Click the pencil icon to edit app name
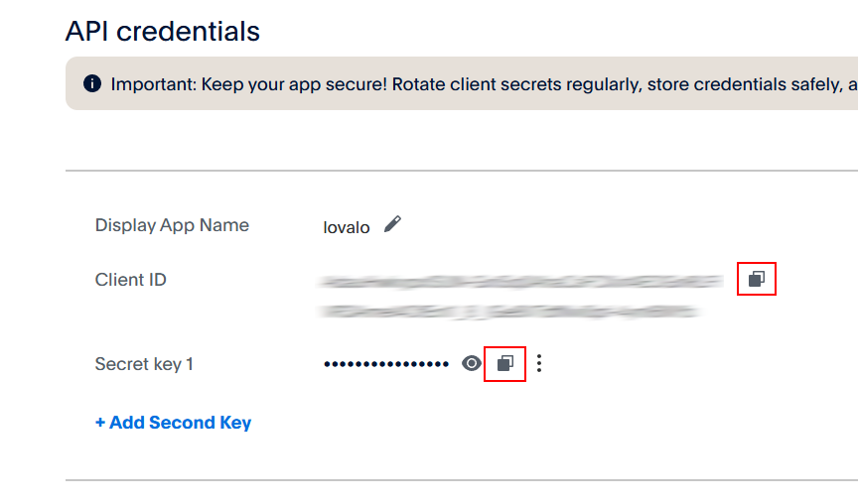The height and width of the screenshot is (504, 858). pyautogui.click(x=392, y=224)
